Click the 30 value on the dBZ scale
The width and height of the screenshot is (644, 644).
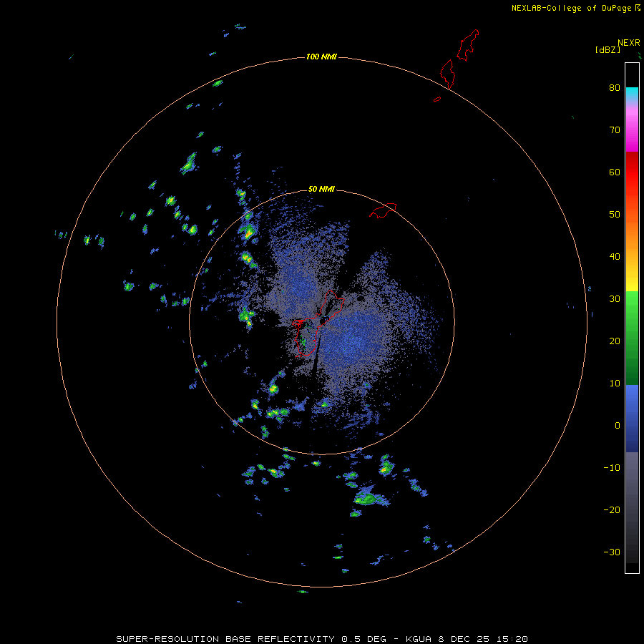[615, 298]
